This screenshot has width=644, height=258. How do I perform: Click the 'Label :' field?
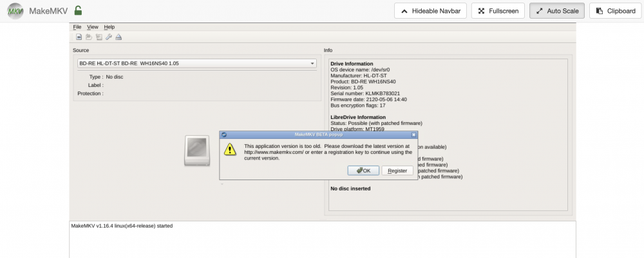pos(96,85)
